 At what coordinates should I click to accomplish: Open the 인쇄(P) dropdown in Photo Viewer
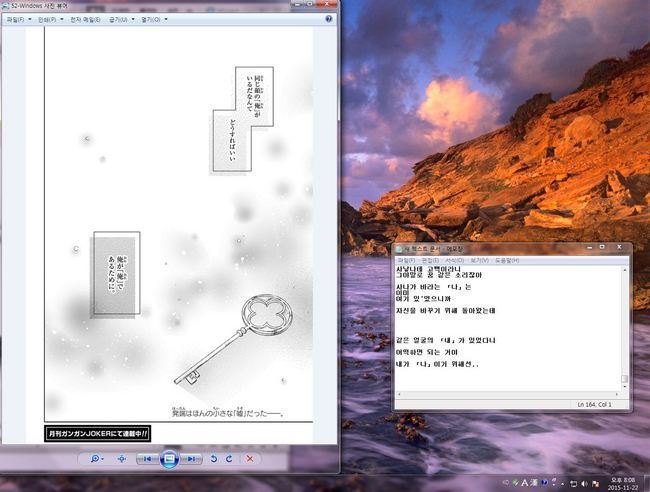click(x=50, y=19)
